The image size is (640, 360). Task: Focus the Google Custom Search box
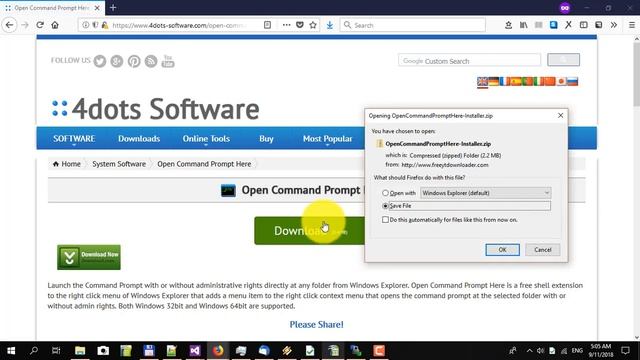coord(469,61)
